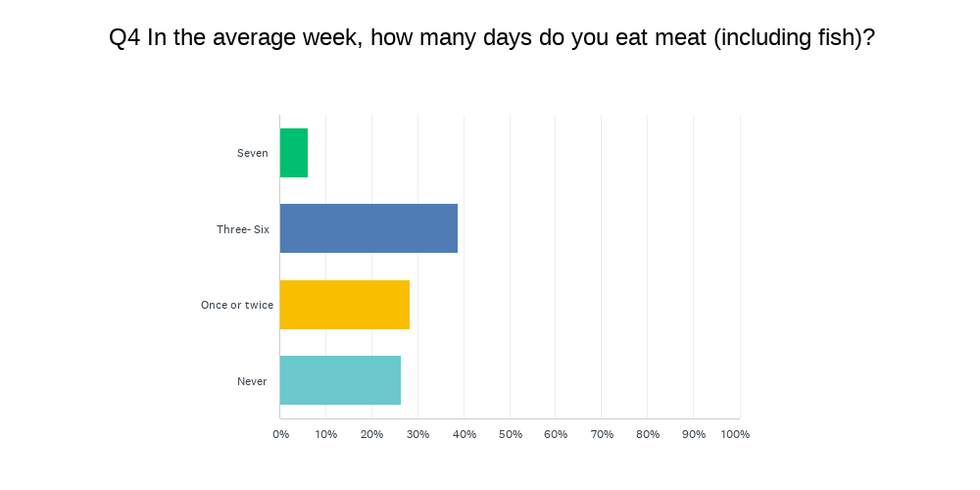This screenshot has height=490, width=980.
Task: Click the 100% axis tick label
Action: [x=735, y=434]
